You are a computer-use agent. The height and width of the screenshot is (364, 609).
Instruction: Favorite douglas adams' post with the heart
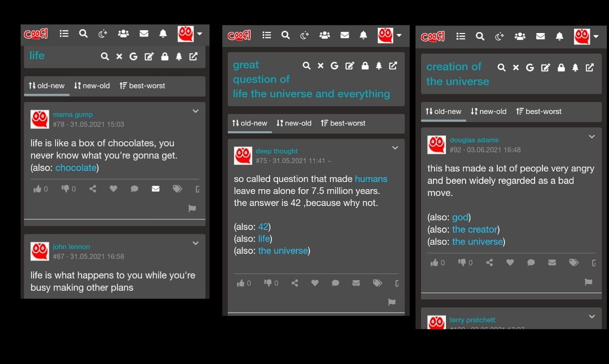tap(510, 262)
